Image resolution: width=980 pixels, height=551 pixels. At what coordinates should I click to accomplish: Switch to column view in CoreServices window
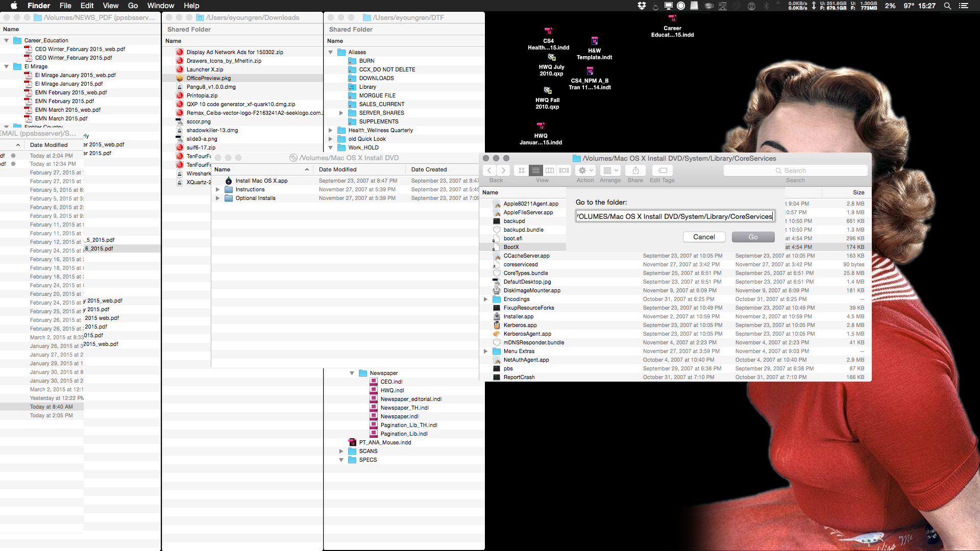pyautogui.click(x=550, y=170)
